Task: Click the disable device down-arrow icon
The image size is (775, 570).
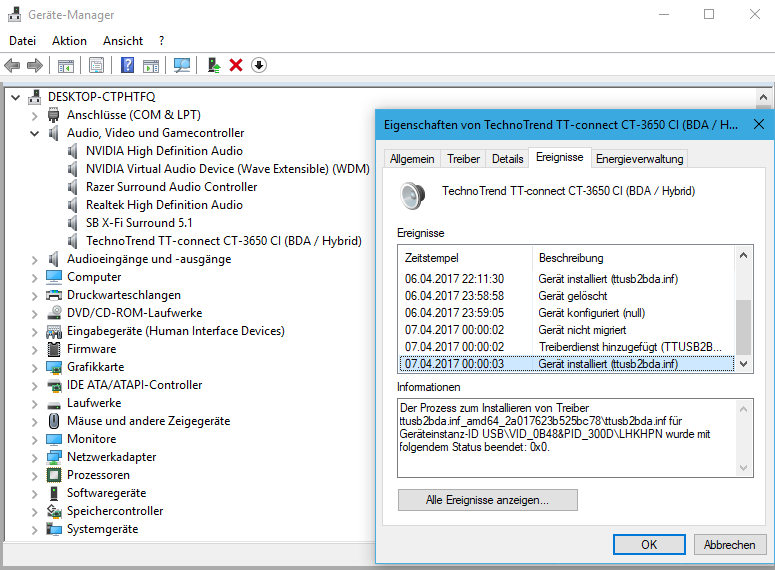Action: tap(259, 65)
